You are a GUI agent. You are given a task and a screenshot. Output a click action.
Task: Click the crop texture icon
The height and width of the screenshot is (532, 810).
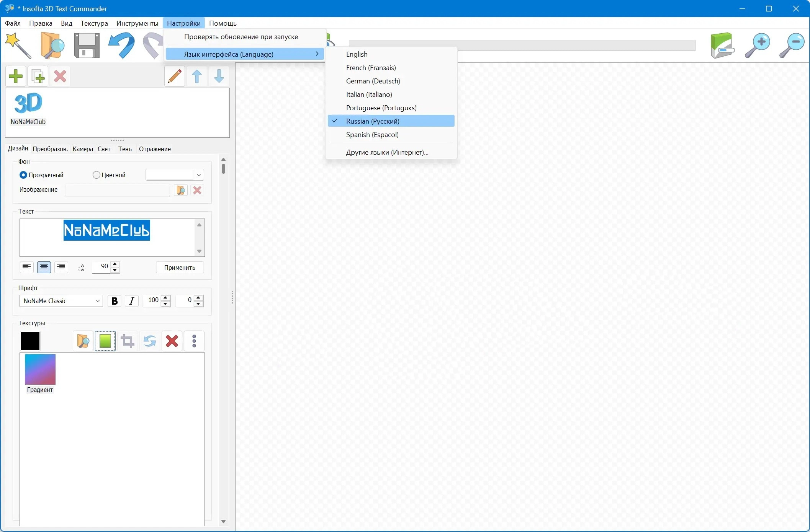(128, 341)
